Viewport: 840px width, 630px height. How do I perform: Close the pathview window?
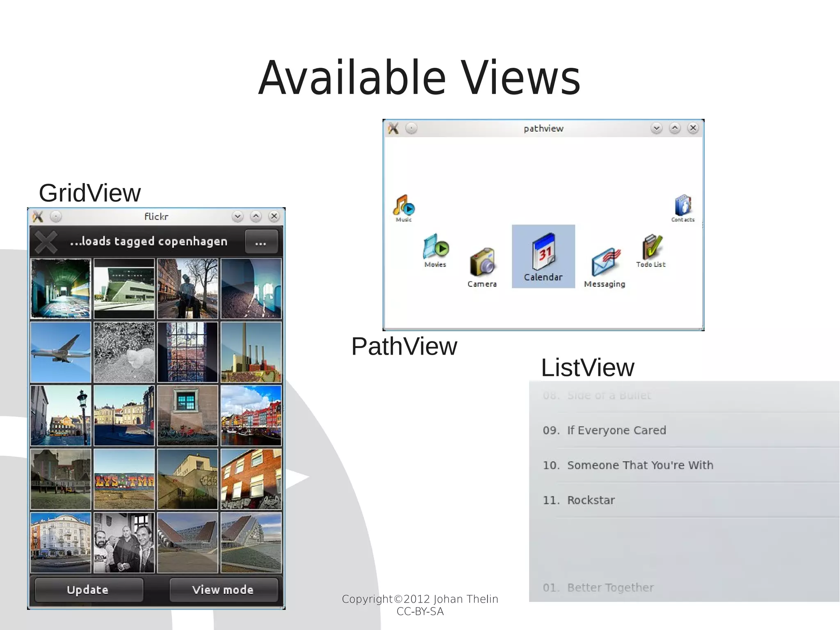point(693,128)
